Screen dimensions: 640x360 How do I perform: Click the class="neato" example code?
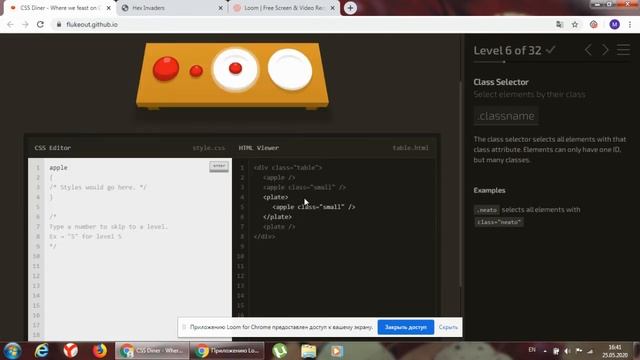pyautogui.click(x=499, y=222)
